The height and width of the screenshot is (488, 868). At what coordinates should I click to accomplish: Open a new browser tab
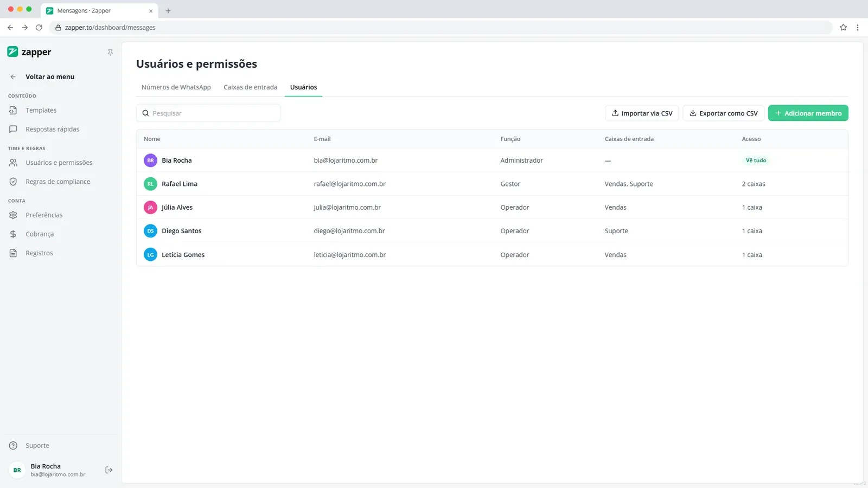168,11
